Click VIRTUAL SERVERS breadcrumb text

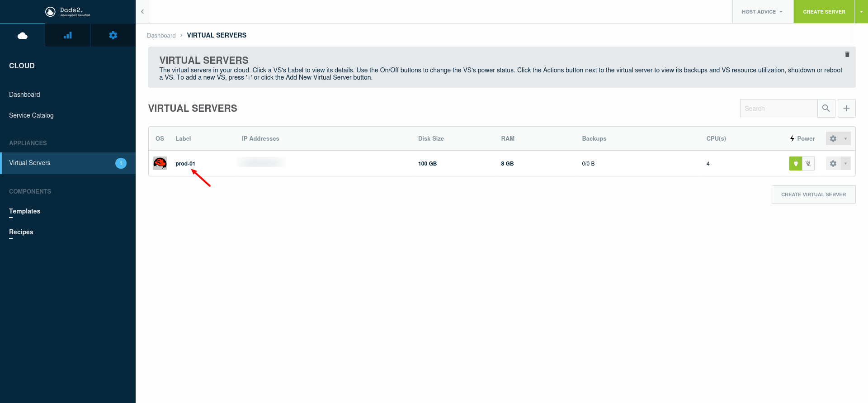tap(217, 35)
